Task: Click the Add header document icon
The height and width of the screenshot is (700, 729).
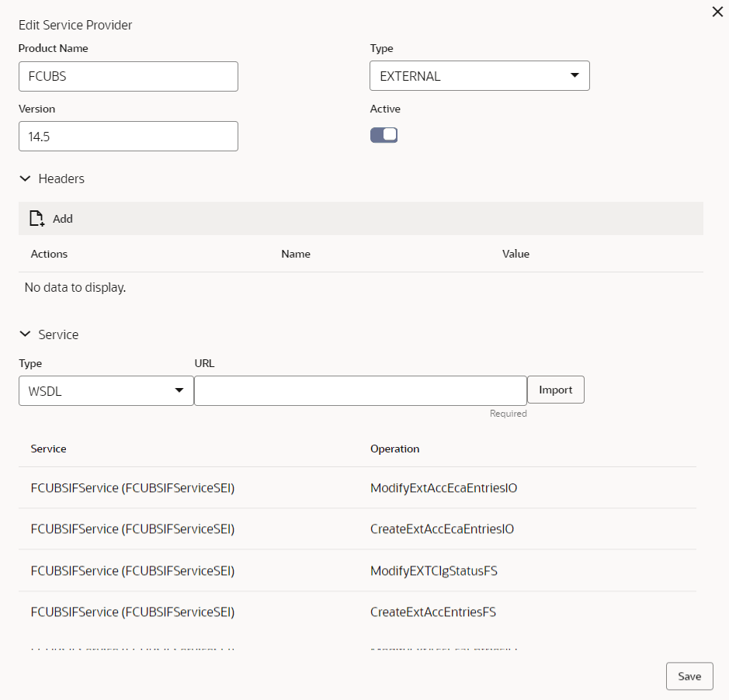Action: tap(36, 219)
